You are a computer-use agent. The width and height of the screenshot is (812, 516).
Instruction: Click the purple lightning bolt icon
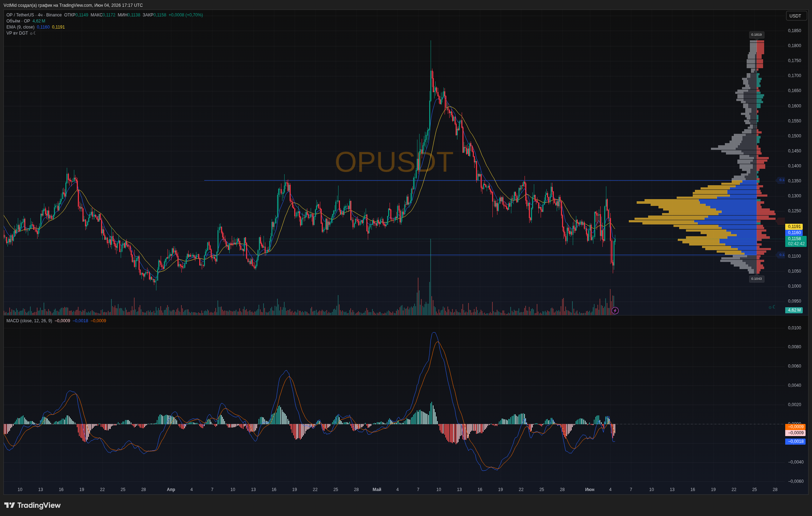(615, 310)
